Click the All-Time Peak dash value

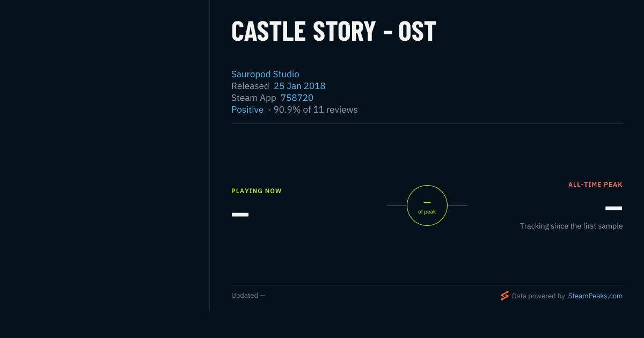[x=614, y=208]
